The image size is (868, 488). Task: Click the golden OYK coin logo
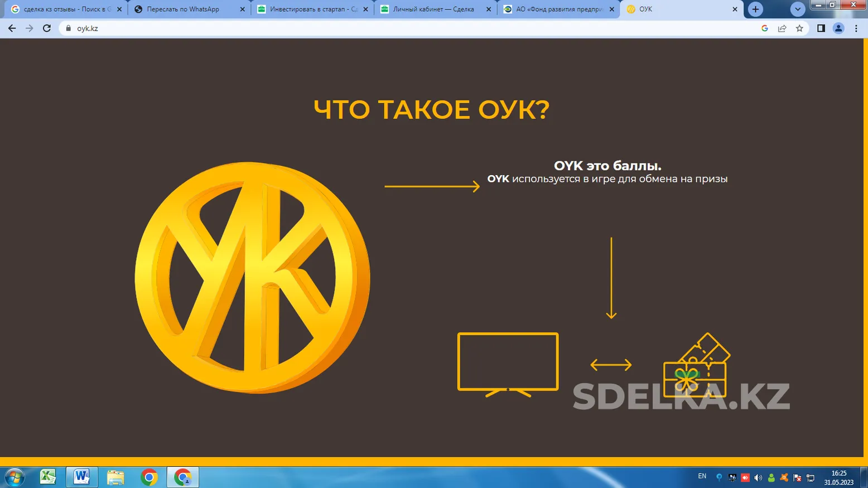pos(253,277)
